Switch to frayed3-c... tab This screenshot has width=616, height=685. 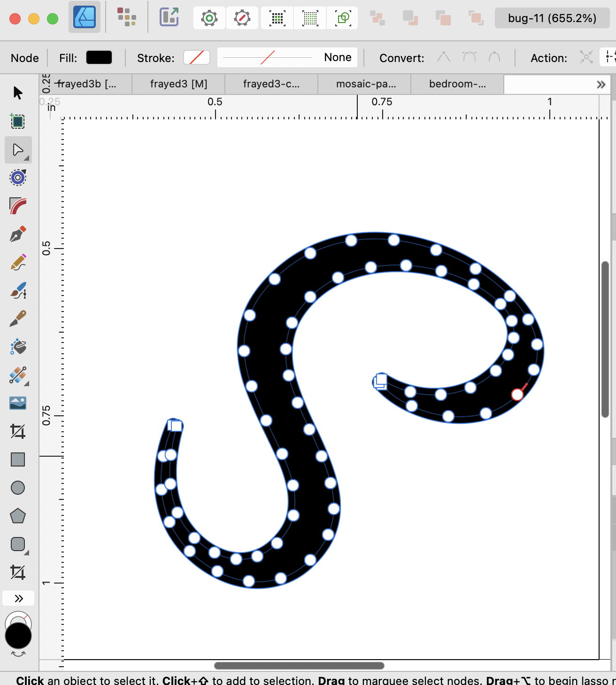point(271,84)
